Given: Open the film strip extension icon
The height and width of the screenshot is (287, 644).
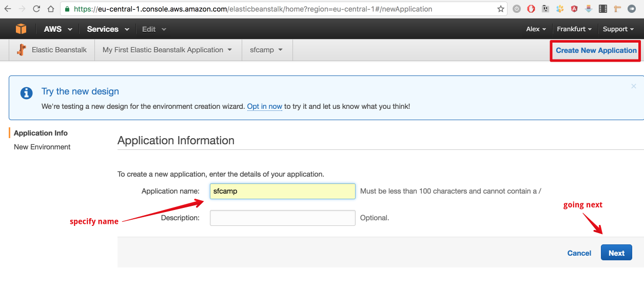Looking at the screenshot, I should (603, 9).
